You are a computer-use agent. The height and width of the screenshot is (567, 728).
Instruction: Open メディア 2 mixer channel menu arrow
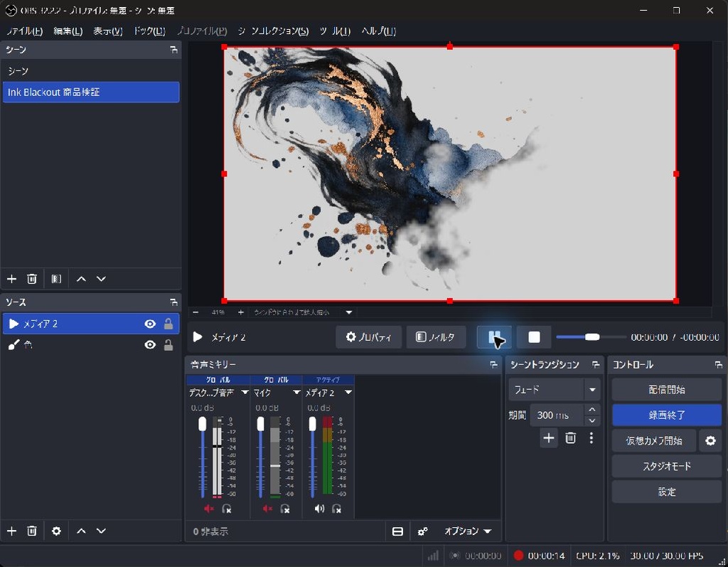pos(348,393)
